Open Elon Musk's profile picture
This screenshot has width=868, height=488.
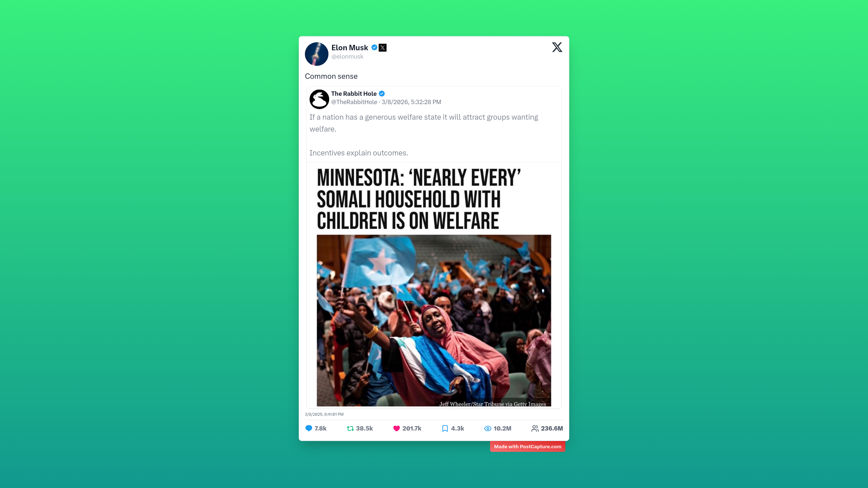point(316,54)
